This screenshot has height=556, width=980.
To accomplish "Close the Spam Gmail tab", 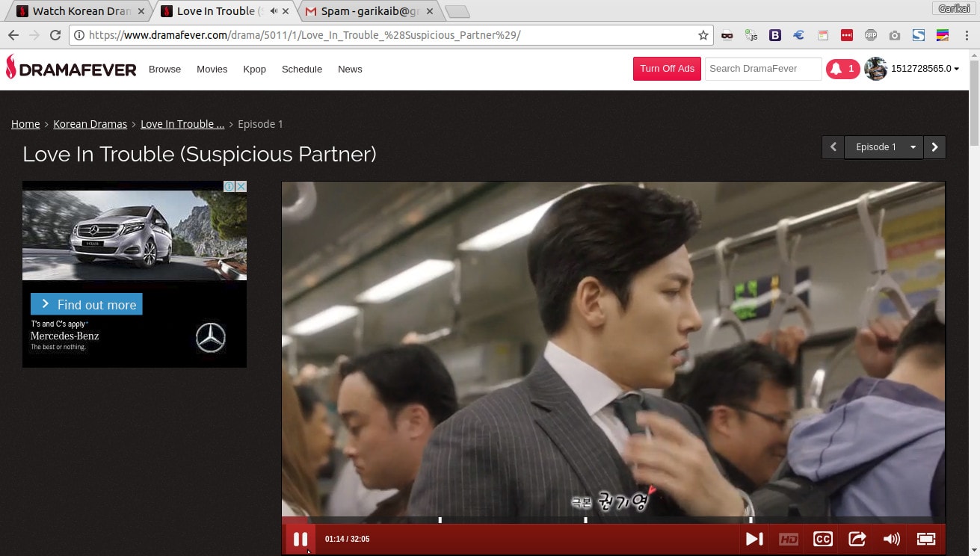I will 430,11.
